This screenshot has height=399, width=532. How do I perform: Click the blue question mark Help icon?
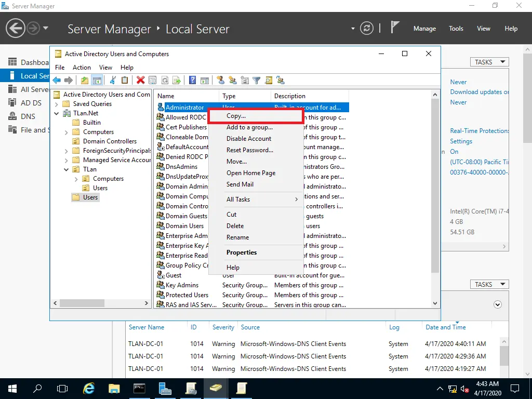click(x=192, y=81)
